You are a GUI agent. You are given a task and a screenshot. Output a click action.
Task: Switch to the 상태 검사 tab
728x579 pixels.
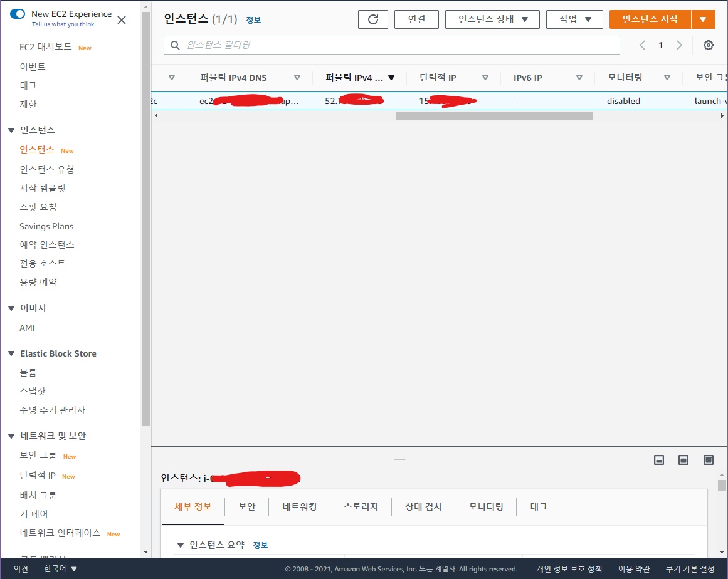click(423, 506)
